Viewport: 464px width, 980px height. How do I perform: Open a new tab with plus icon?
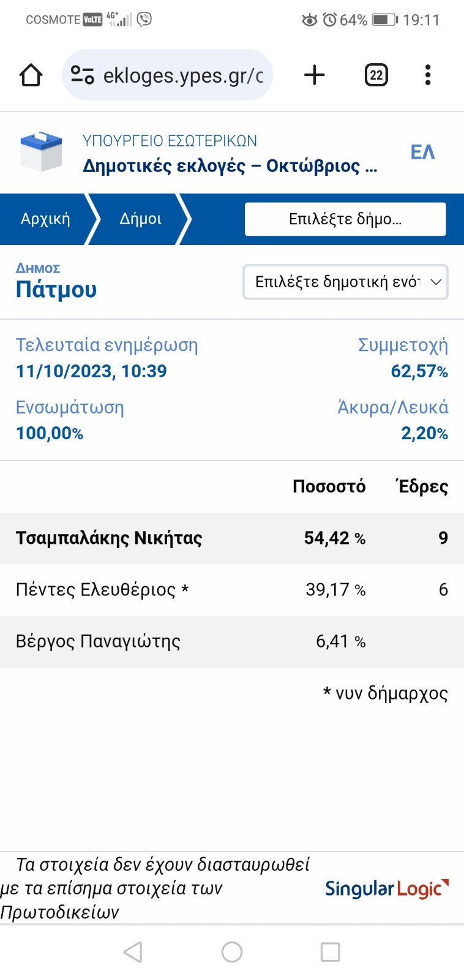click(x=314, y=75)
